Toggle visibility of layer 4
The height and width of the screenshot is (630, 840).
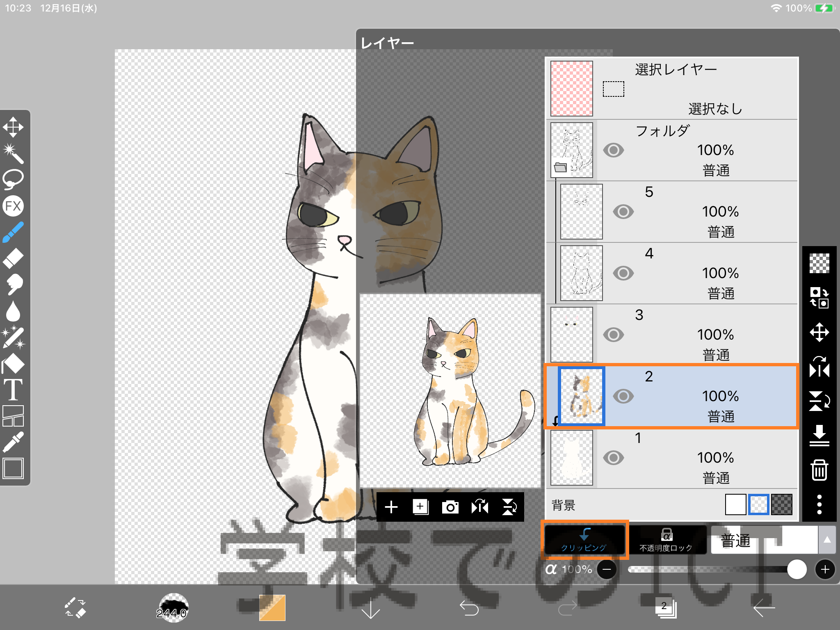[x=623, y=273]
